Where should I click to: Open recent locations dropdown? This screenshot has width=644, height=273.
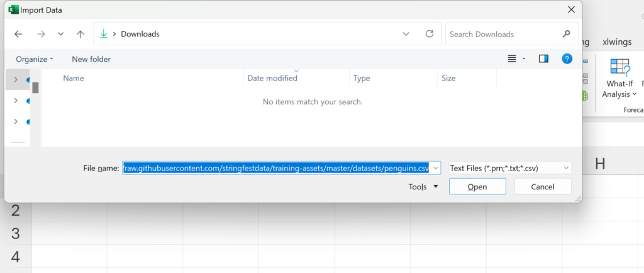point(60,34)
